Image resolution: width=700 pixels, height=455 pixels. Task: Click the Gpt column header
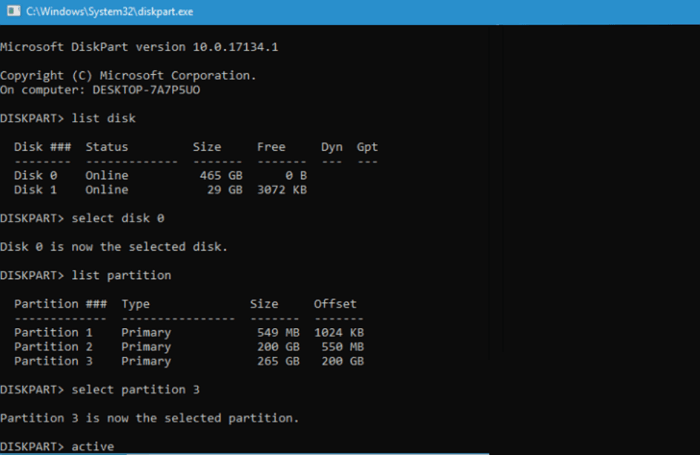click(x=367, y=147)
